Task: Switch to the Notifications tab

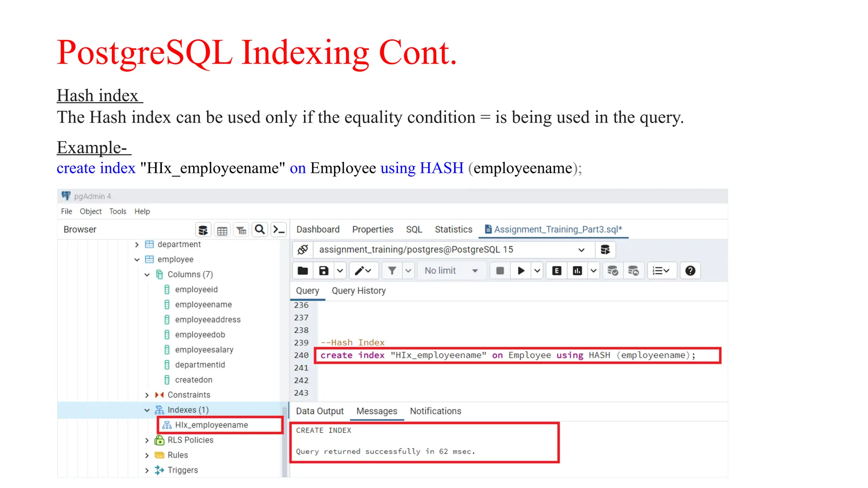Action: point(435,411)
